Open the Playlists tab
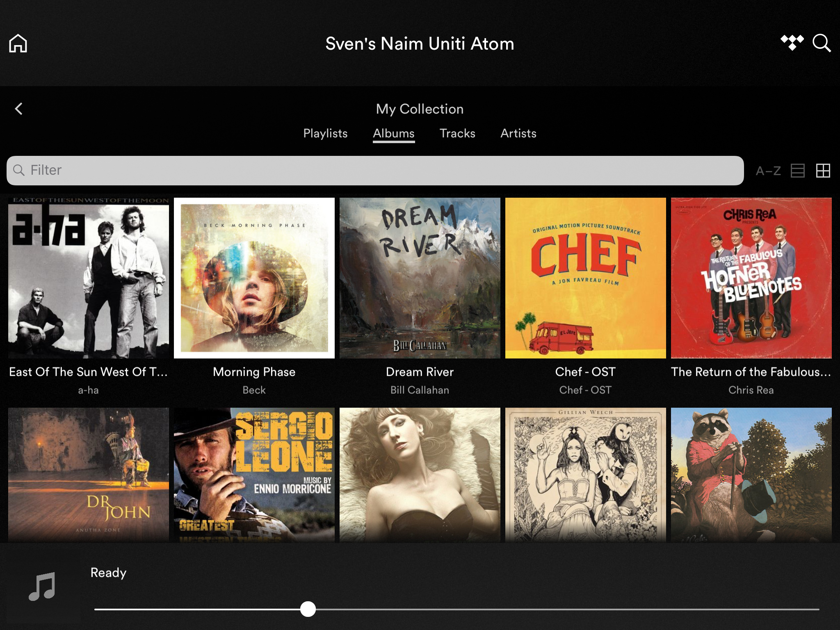840x630 pixels. pos(325,133)
